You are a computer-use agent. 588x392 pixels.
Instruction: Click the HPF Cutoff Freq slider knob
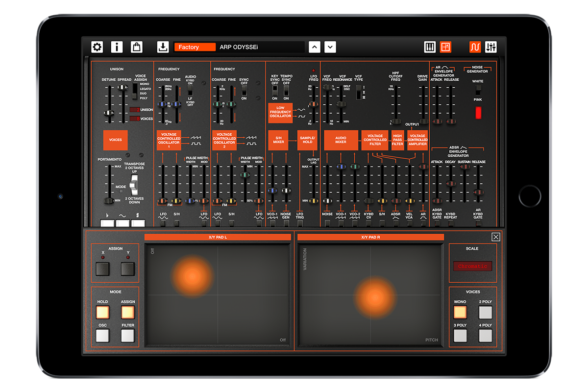[x=396, y=122]
